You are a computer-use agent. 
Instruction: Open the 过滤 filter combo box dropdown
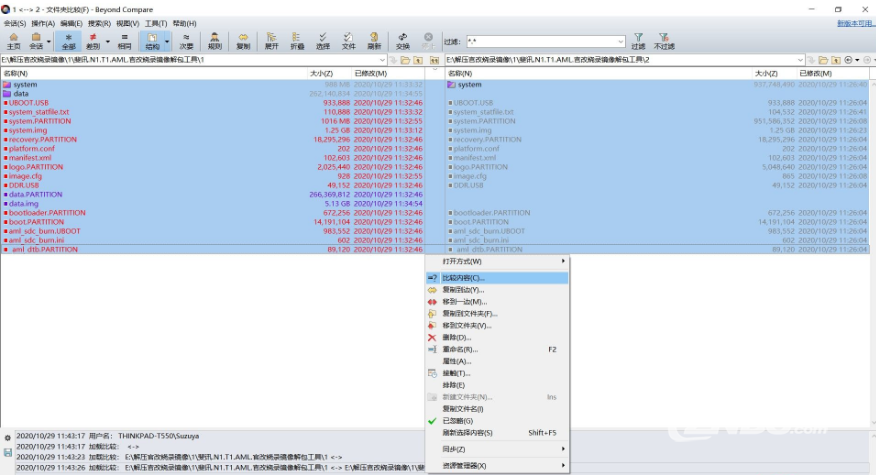point(621,41)
